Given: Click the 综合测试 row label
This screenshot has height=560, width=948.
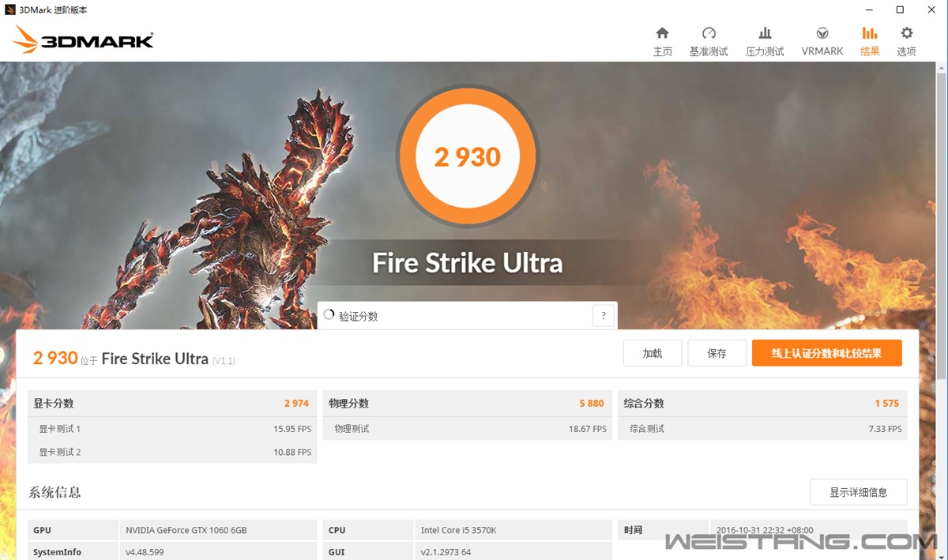Looking at the screenshot, I should click(647, 429).
